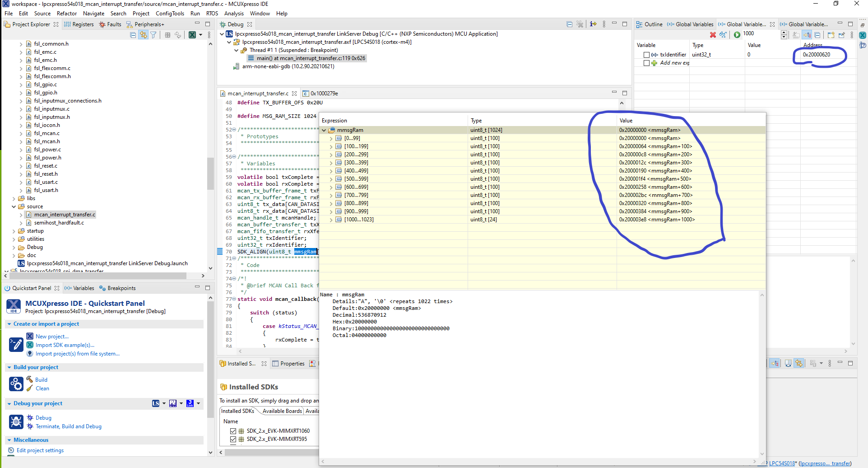Click the Global Variables pin view icon
868x468 pixels.
click(x=841, y=35)
